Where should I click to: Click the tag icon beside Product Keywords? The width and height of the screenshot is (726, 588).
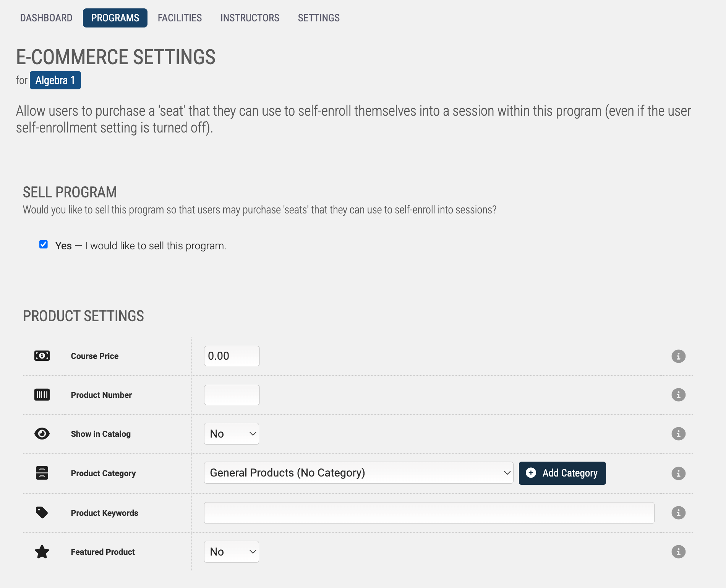click(42, 512)
